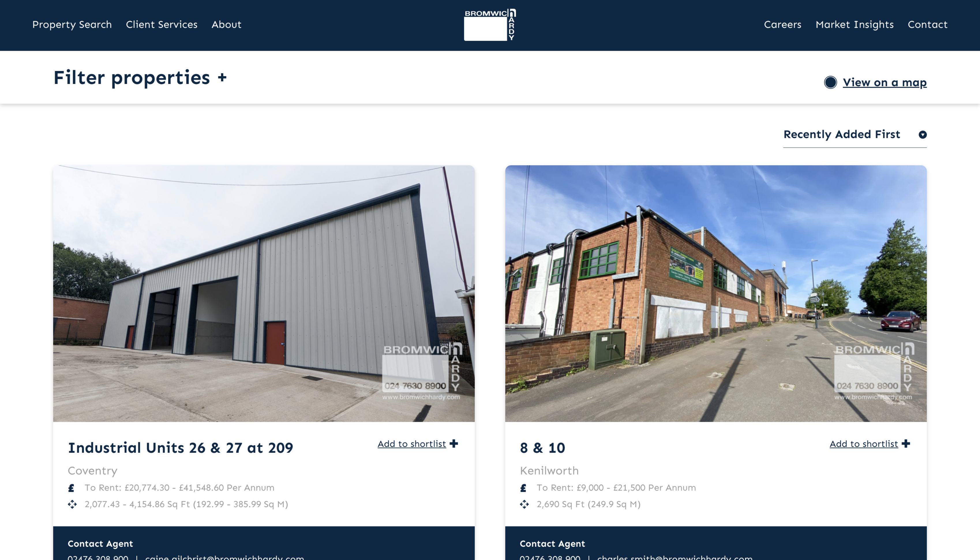Click the View on a map link
980x560 pixels.
(885, 82)
